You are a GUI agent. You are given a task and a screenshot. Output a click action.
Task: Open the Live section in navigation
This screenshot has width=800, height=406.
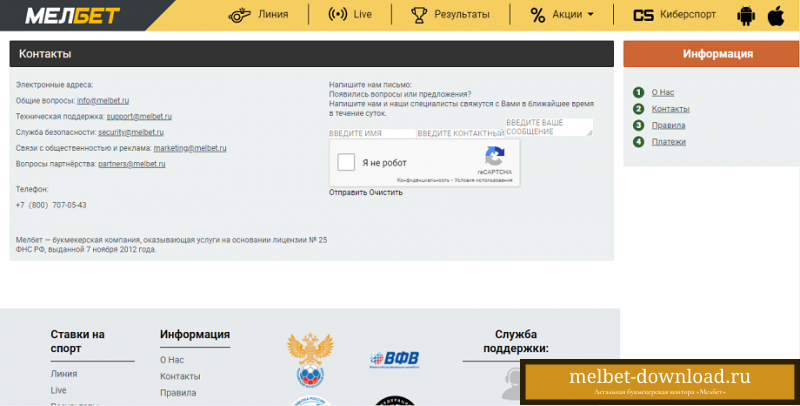pos(350,15)
